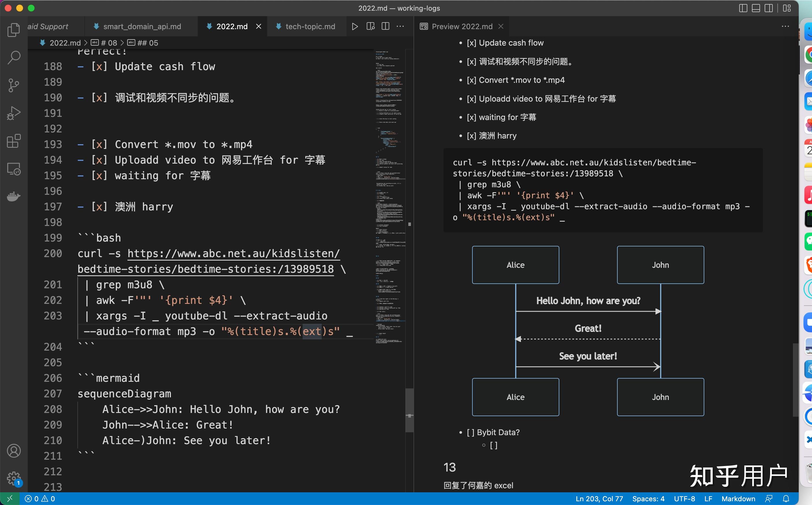Change indentation via Spaces: 4
812x505 pixels.
648,499
